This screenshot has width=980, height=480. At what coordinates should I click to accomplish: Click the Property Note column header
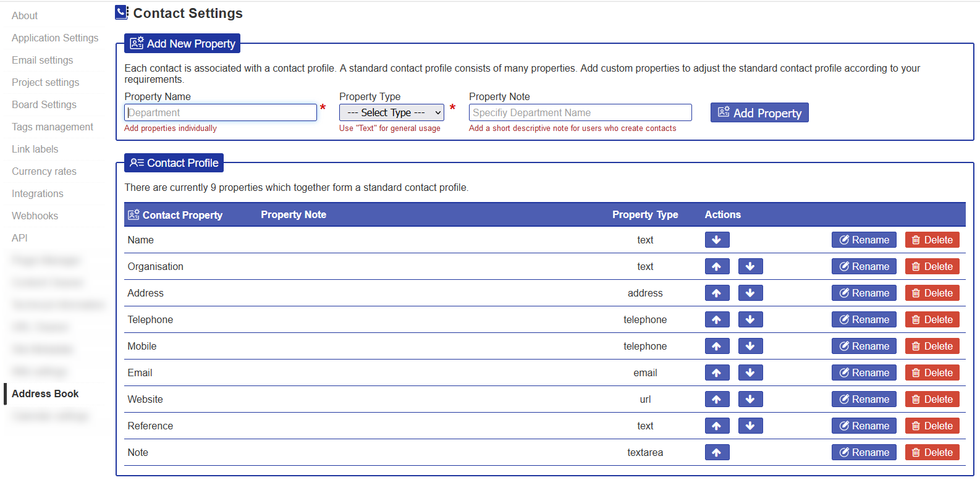click(x=294, y=214)
